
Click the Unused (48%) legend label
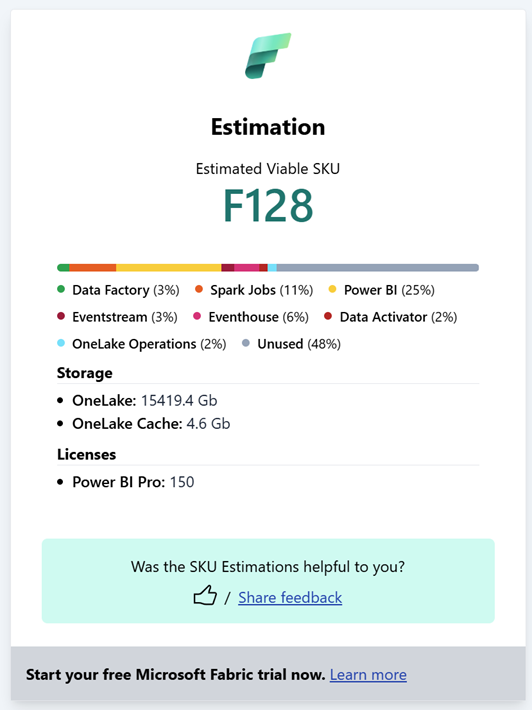[299, 344]
